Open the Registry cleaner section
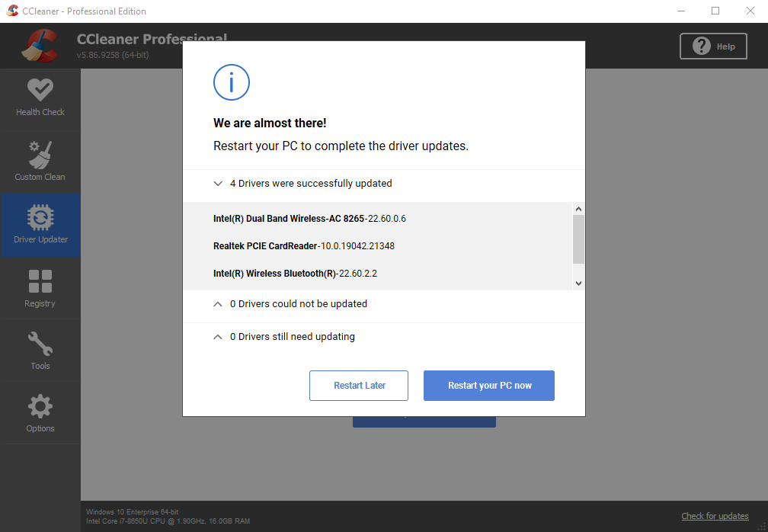 pyautogui.click(x=40, y=288)
